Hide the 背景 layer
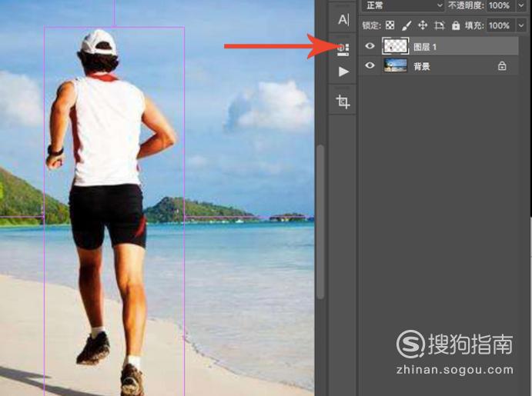Viewport: 532px width, 396px height. tap(370, 65)
